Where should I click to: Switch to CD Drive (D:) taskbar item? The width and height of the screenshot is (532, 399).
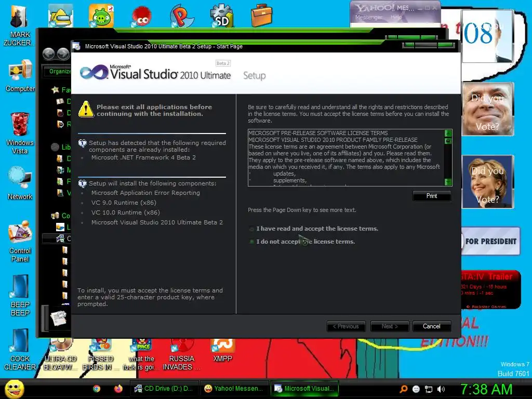coord(165,389)
